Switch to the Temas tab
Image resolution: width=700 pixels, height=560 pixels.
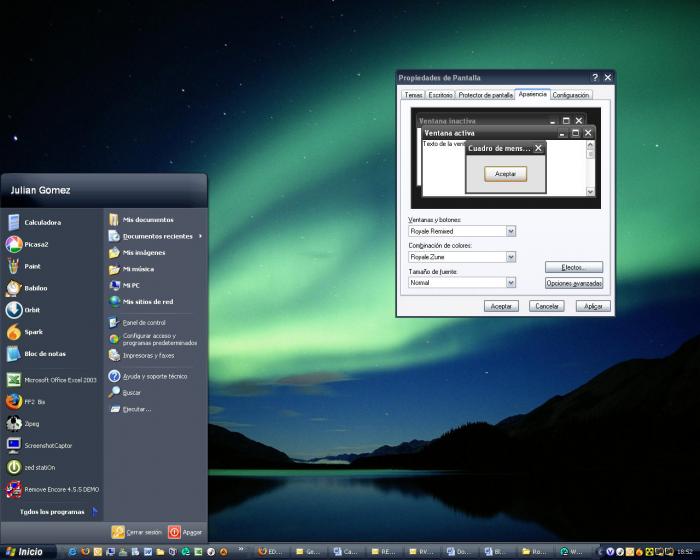pyautogui.click(x=413, y=95)
